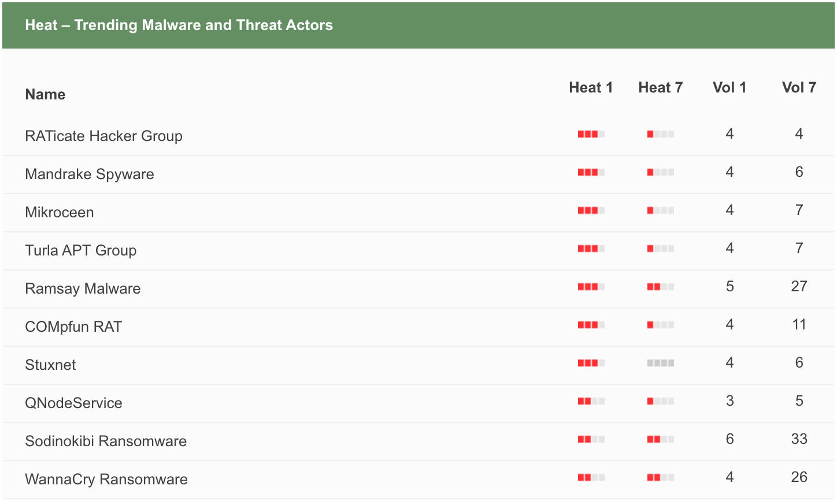This screenshot has width=837, height=504.
Task: Click Vol 7 value 27 for Ramsay Malware
Action: tap(799, 286)
